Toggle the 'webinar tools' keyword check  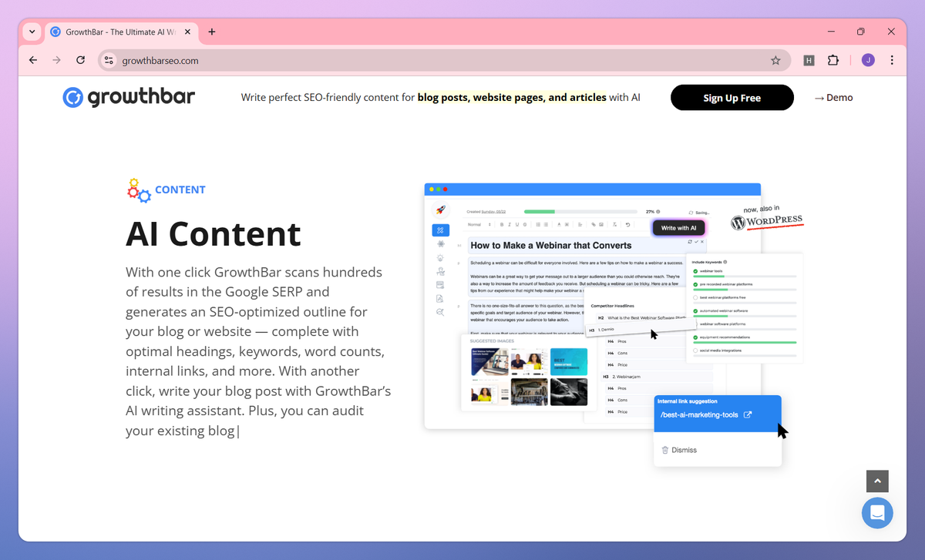pyautogui.click(x=695, y=271)
